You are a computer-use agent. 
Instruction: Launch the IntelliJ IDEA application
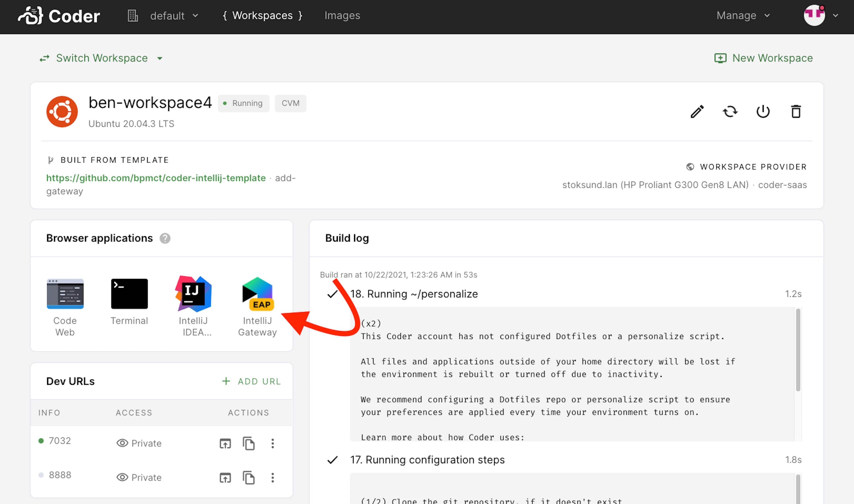(x=193, y=307)
